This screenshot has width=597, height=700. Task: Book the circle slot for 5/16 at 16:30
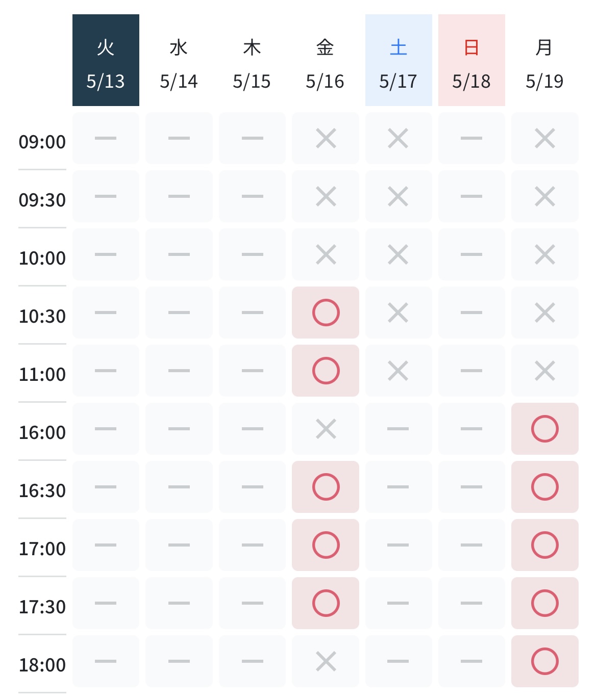pos(326,487)
